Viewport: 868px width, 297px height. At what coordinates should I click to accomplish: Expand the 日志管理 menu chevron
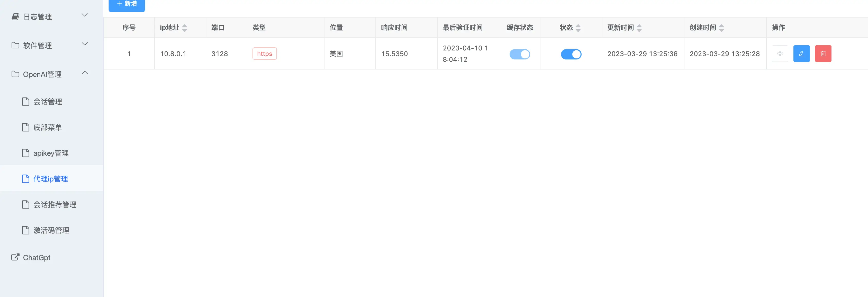tap(85, 15)
